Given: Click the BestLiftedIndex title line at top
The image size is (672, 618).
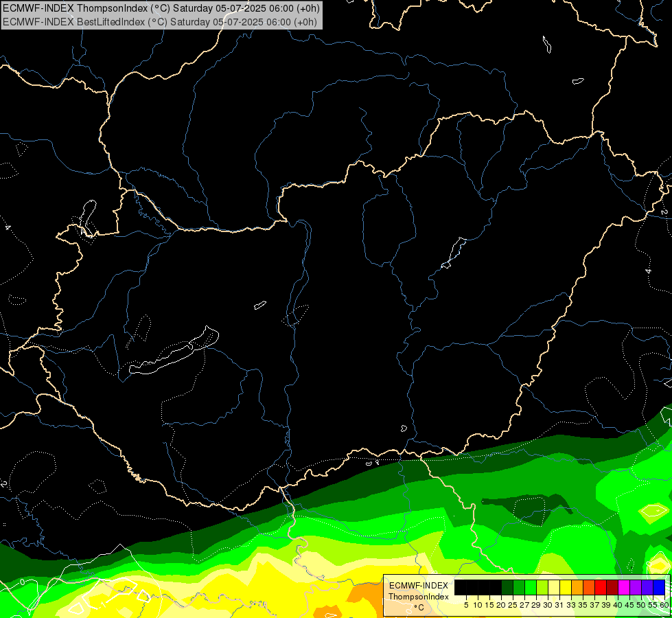Looking at the screenshot, I should (159, 22).
